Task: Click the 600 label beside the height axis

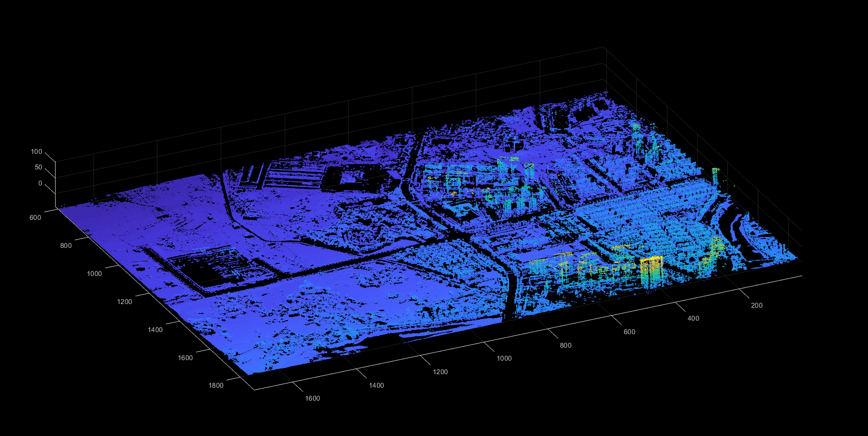Action: [x=35, y=218]
